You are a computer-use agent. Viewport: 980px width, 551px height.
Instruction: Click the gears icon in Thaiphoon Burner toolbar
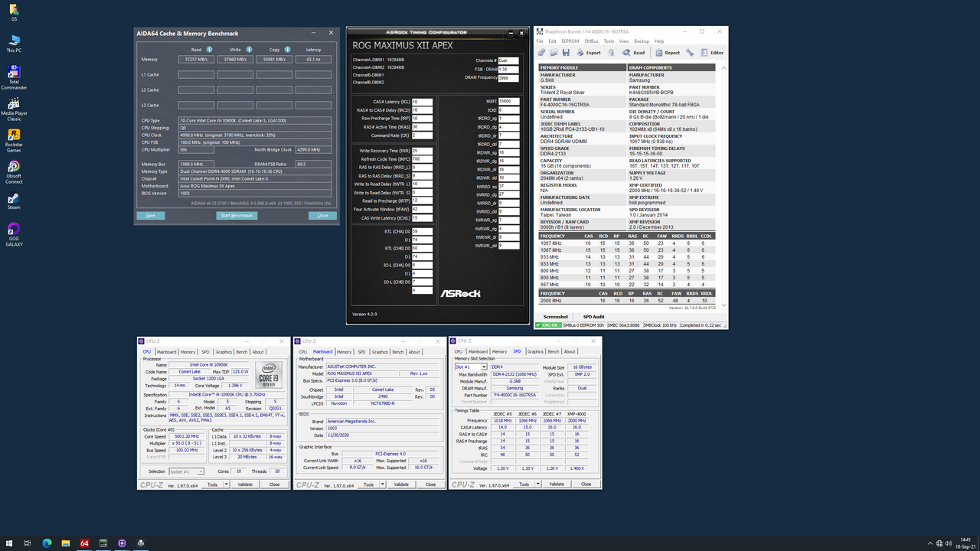tap(542, 53)
